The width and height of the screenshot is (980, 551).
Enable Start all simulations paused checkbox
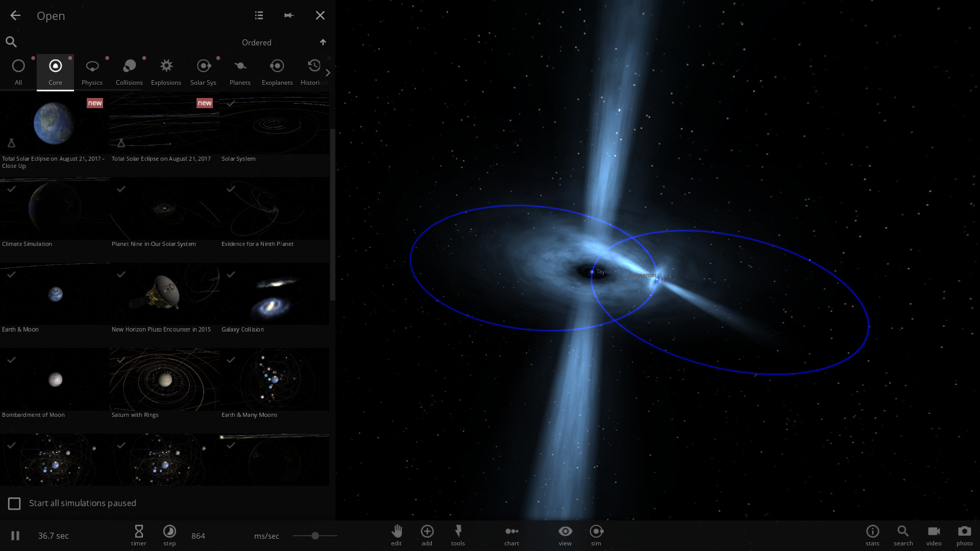(15, 503)
